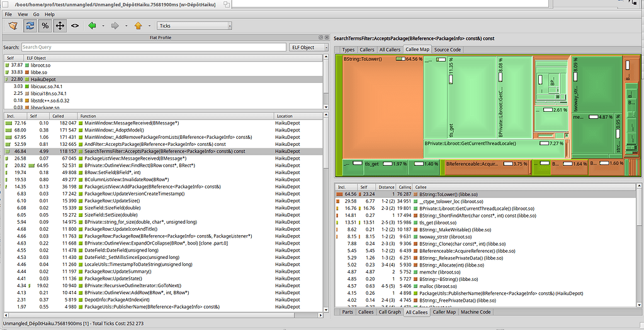Click the function list scrollbar down arrow
Image resolution: width=644 pixels, height=330 pixels.
click(x=326, y=309)
